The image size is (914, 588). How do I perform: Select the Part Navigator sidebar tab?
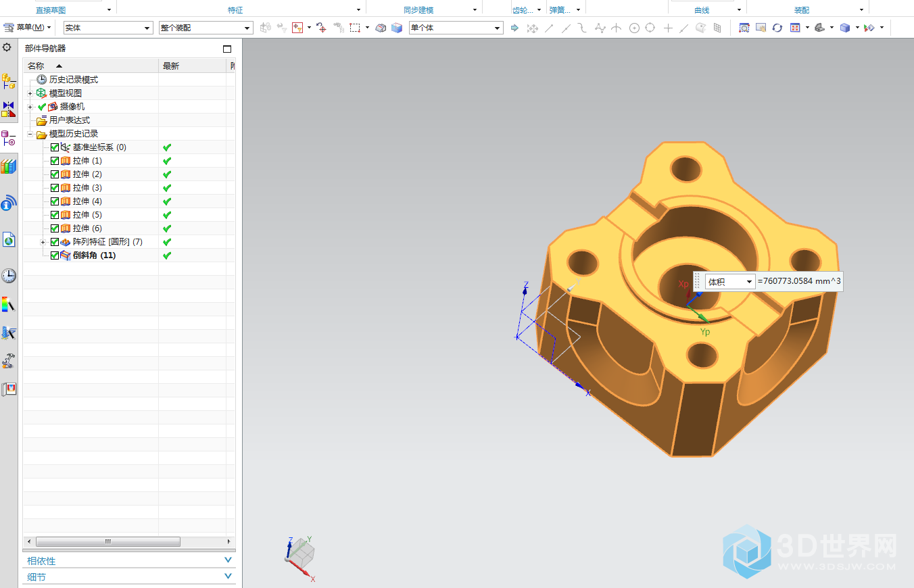(x=9, y=139)
